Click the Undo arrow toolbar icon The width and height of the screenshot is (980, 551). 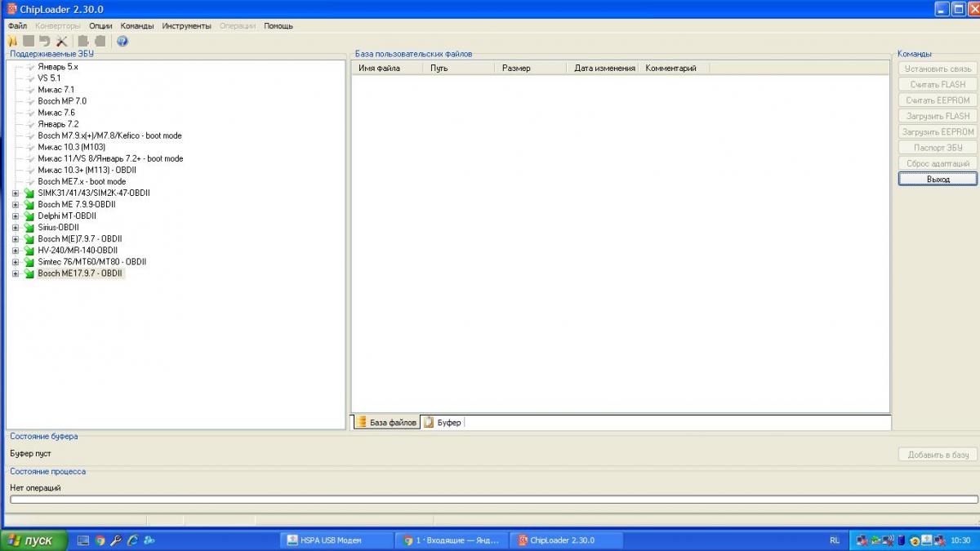(x=45, y=41)
